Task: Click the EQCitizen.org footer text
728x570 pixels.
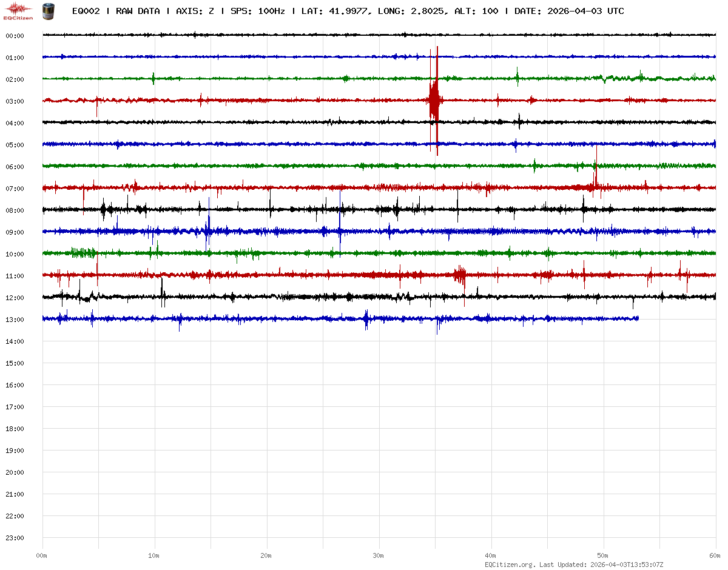Action: pyautogui.click(x=510, y=565)
